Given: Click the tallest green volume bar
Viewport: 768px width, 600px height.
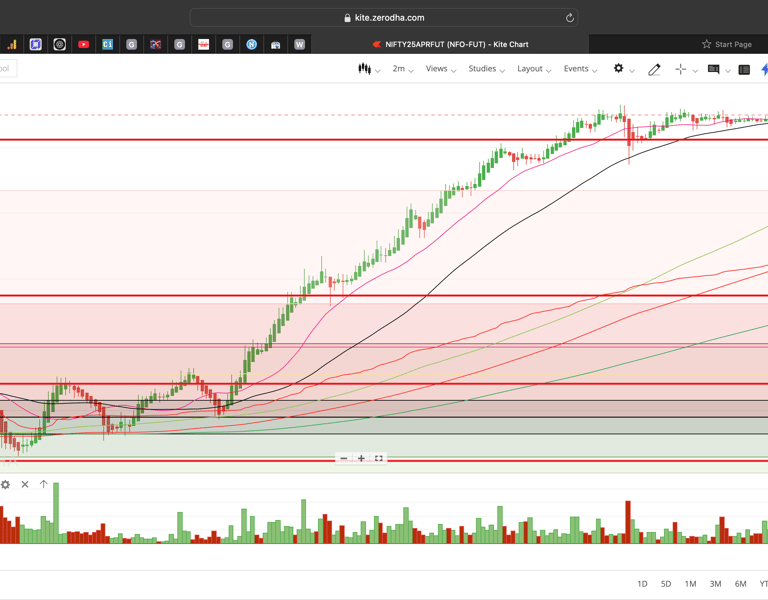Looking at the screenshot, I should [56, 513].
